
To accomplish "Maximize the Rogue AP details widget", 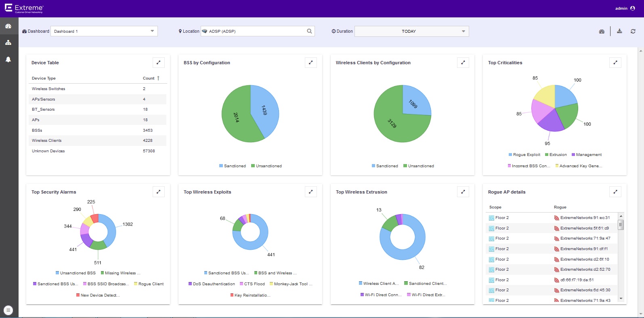I will coord(615,192).
